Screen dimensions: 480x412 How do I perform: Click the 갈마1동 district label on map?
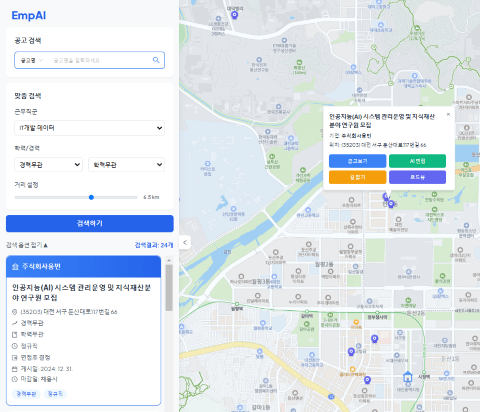coord(261,407)
